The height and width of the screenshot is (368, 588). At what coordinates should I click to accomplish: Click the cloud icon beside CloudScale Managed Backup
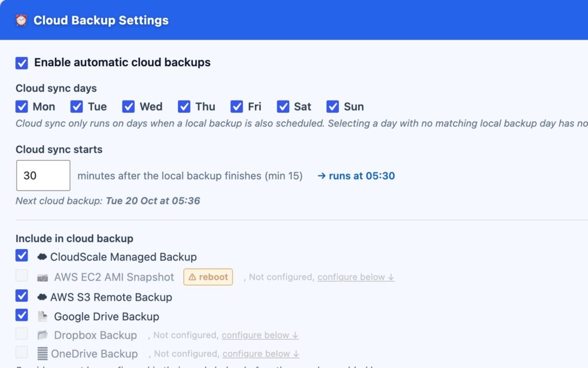pyautogui.click(x=42, y=257)
